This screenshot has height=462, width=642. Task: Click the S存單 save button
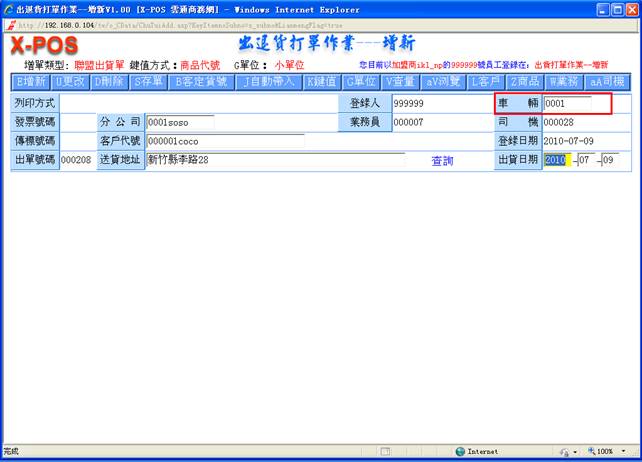tap(147, 81)
